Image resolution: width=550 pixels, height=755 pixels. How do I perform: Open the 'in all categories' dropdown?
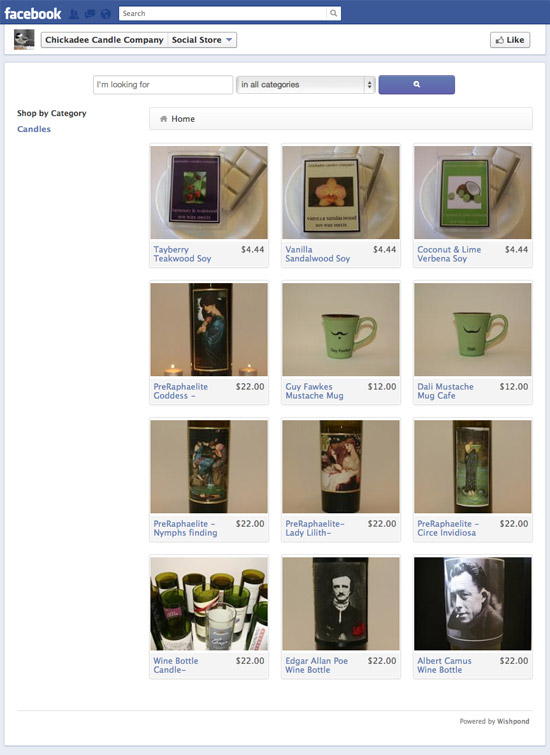(306, 85)
